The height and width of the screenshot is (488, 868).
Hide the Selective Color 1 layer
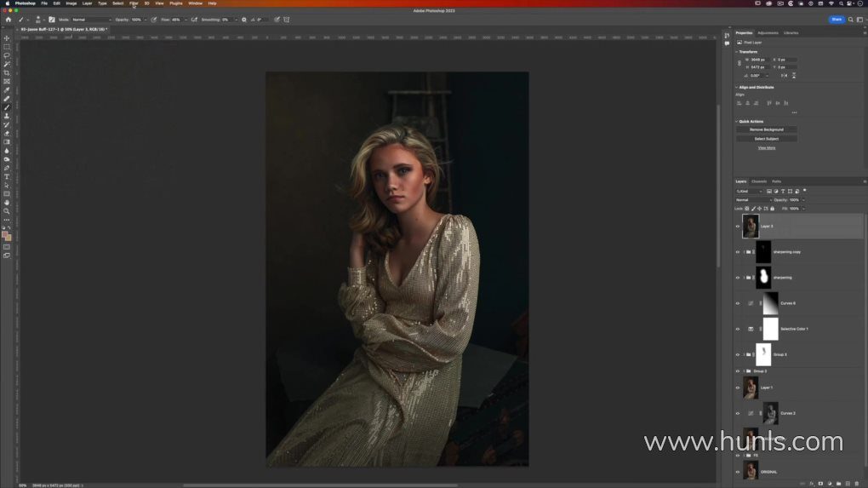[x=738, y=329]
